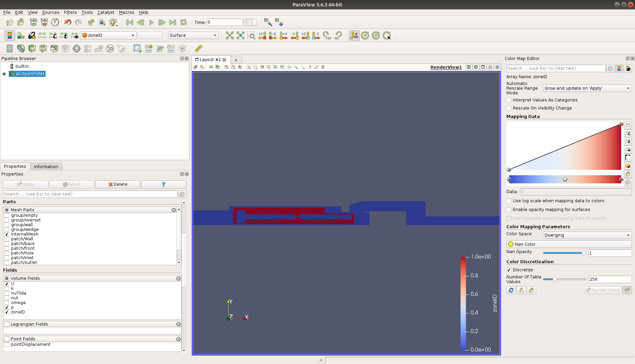The width and height of the screenshot is (635, 364).
Task: Set view direction to +X
Action: (x=262, y=35)
